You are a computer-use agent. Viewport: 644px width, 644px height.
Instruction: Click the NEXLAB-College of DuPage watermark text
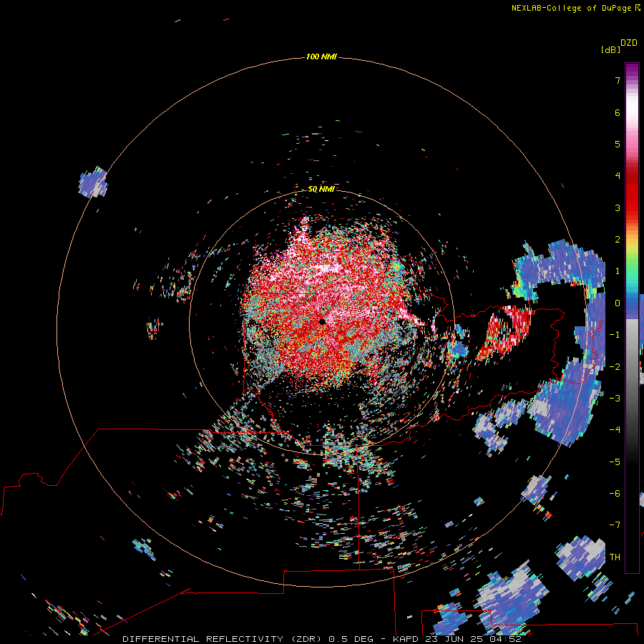[x=575, y=8]
